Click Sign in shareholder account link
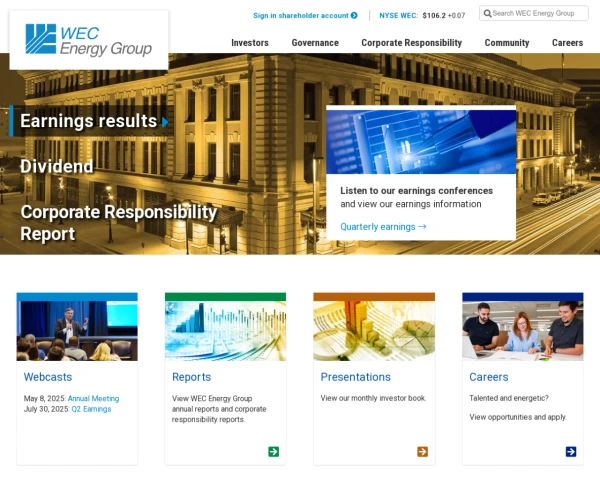 [x=301, y=15]
